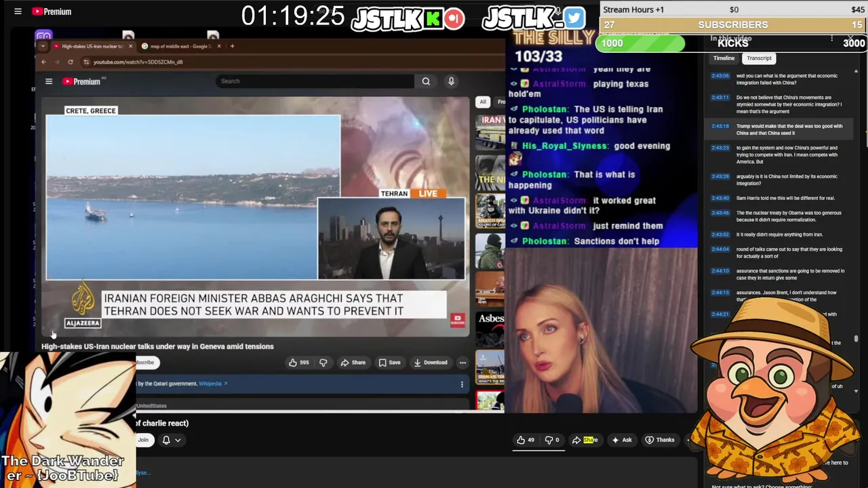Open the Asbes sidebar video thumbnail
Viewport: 868px width, 488px height.
point(490,329)
